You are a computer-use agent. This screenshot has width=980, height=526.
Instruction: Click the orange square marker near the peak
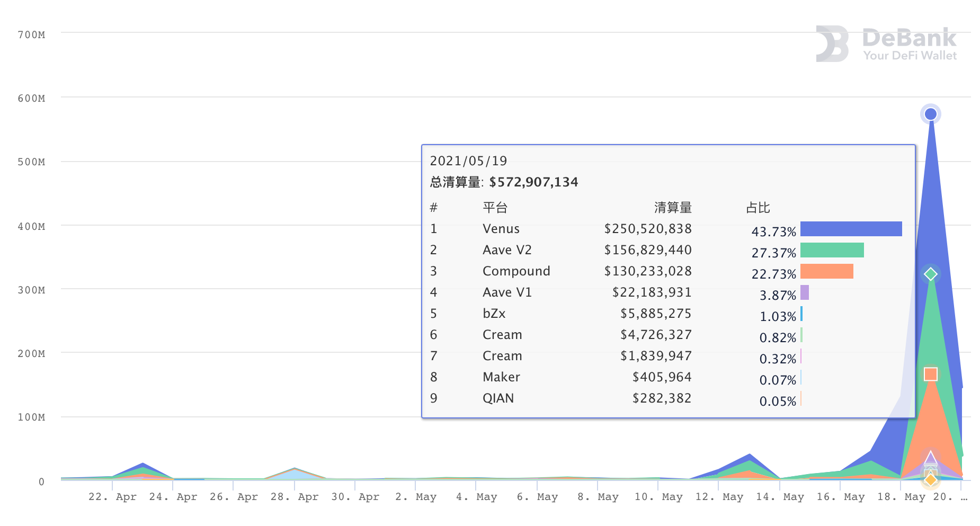[930, 373]
